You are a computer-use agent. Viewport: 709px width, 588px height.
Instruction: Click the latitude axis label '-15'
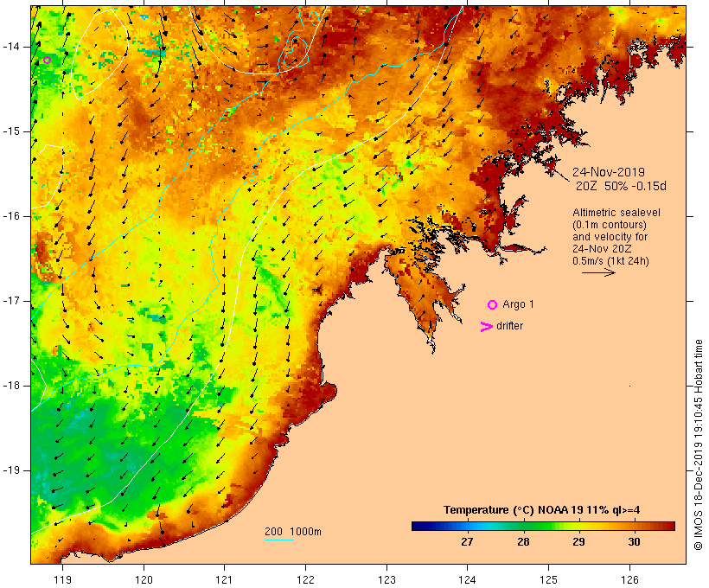click(x=10, y=131)
